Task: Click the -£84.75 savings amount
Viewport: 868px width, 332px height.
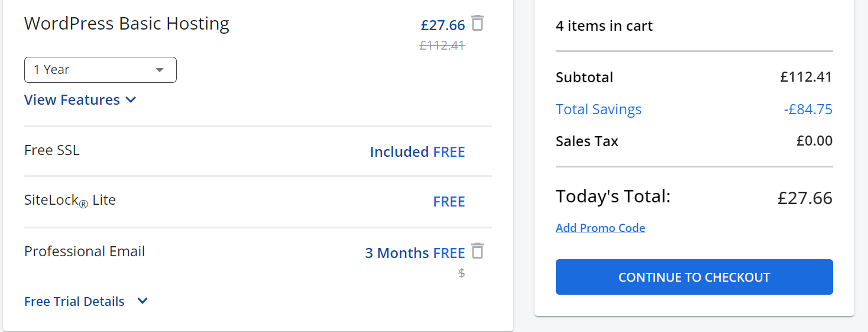Action: click(808, 109)
